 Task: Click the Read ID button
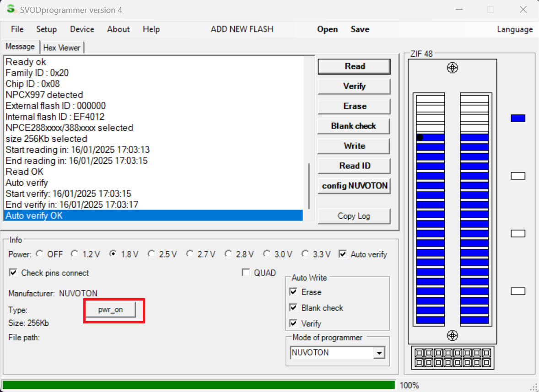tap(354, 166)
